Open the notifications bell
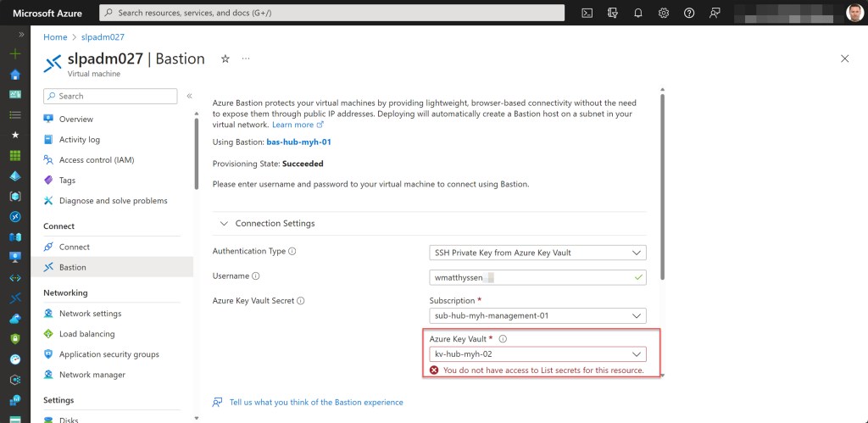868x423 pixels. 638,13
